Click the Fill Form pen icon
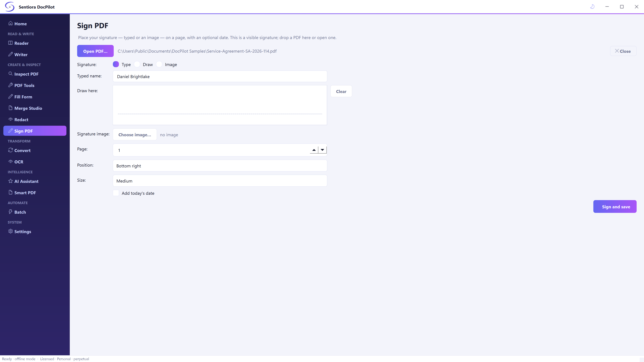Screen dimensions: 644x362 click(10, 96)
